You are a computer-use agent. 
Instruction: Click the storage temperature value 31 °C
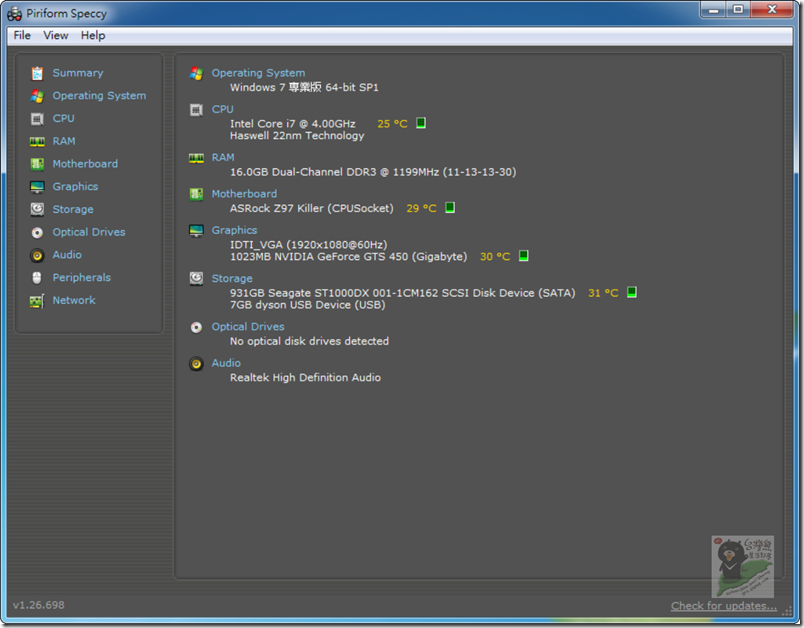pyautogui.click(x=603, y=293)
